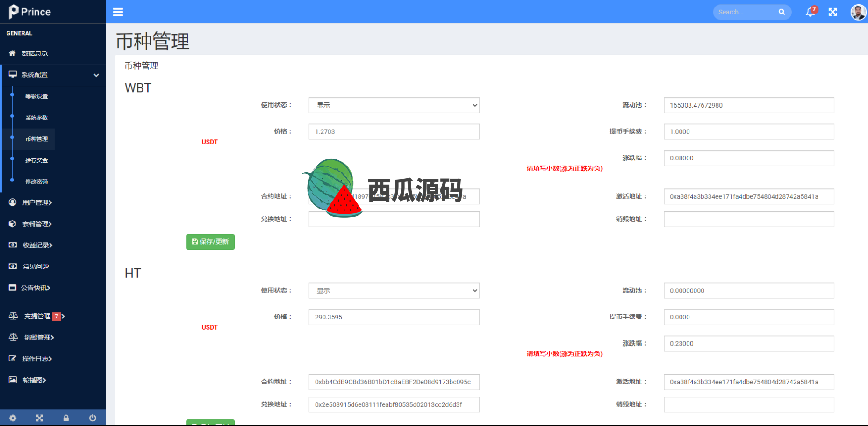Click WBT 流动池 field
This screenshot has width=868, height=426.
tap(749, 105)
